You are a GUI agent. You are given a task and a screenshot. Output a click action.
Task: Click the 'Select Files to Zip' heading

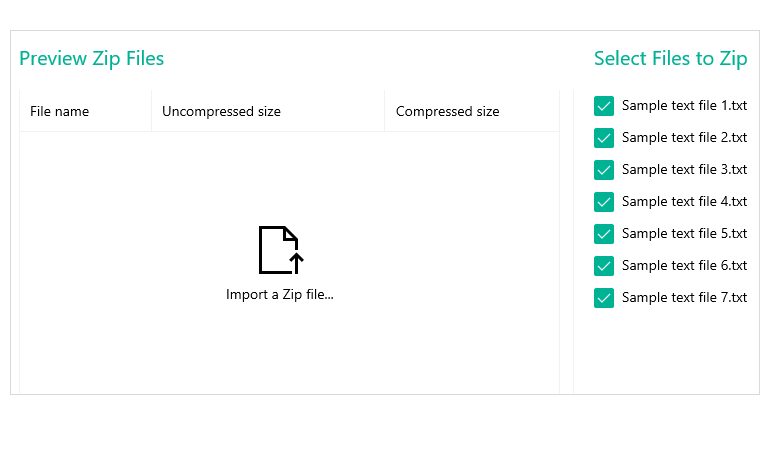click(670, 58)
